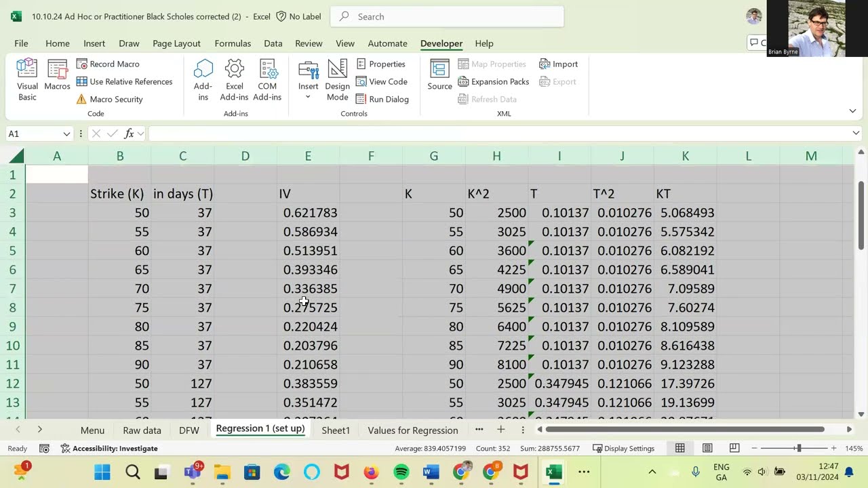Click the horizontal scrollbar

(x=685, y=430)
